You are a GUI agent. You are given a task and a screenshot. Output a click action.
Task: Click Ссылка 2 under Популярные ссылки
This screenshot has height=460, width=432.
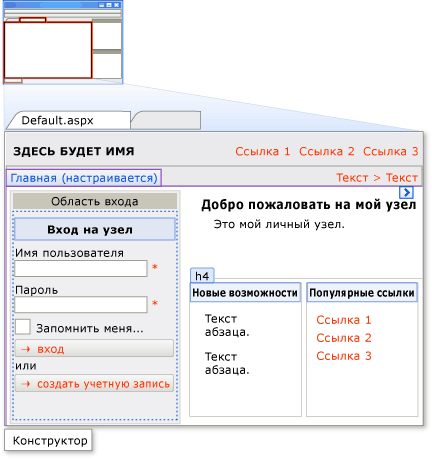pos(344,338)
